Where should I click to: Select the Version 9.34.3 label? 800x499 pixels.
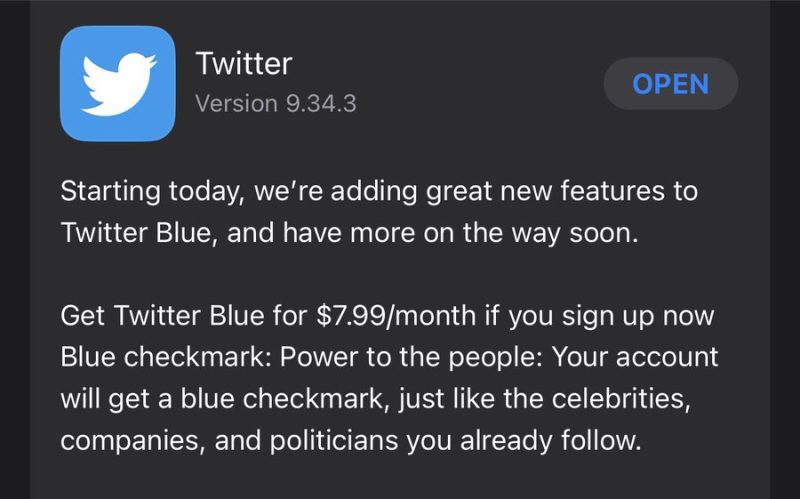[x=276, y=104]
